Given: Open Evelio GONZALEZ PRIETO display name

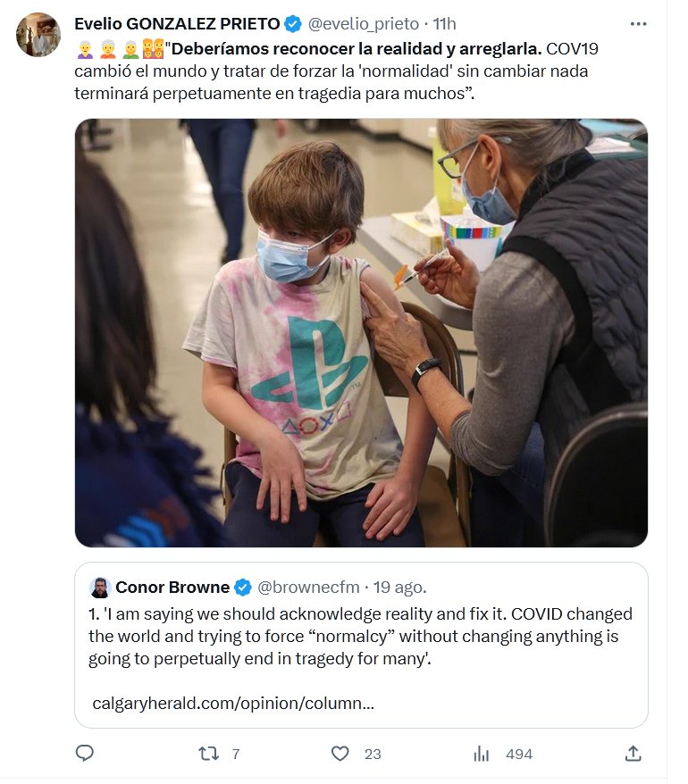Looking at the screenshot, I should [176, 24].
